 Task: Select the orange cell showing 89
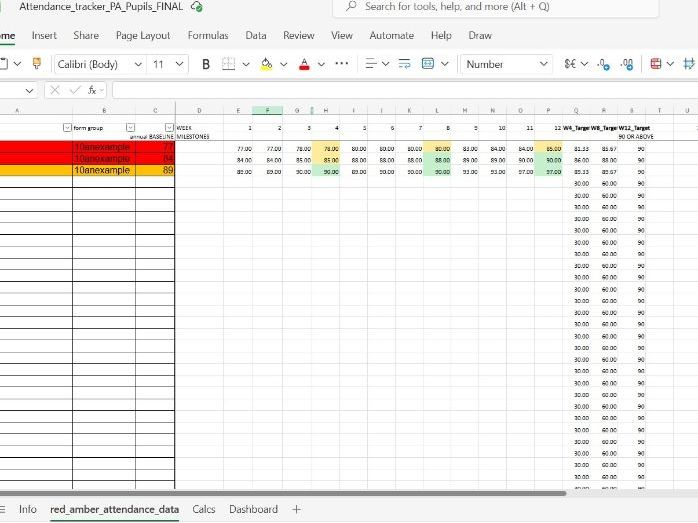pos(155,170)
